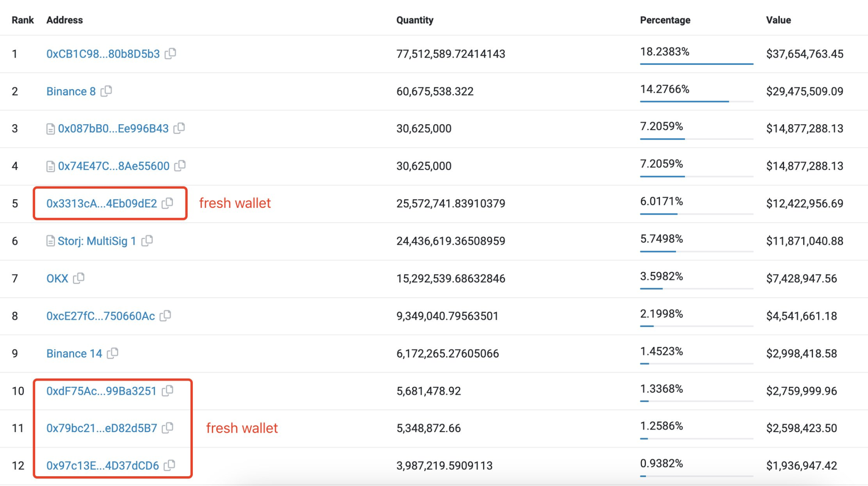Click the Percentage column header
The image size is (868, 486).
click(x=665, y=20)
